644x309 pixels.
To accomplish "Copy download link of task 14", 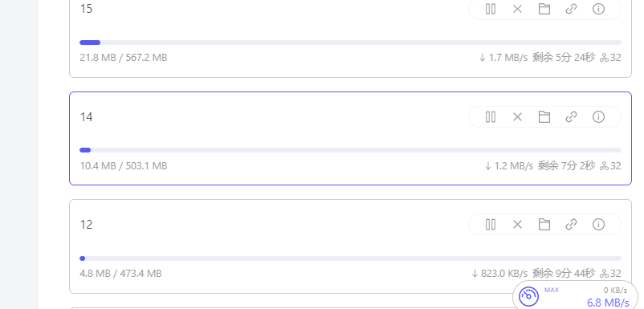I will 571,117.
